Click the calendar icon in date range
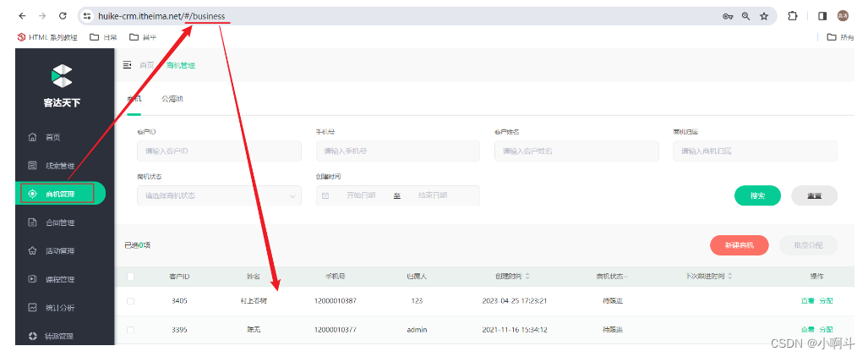The image size is (868, 357). (x=325, y=195)
